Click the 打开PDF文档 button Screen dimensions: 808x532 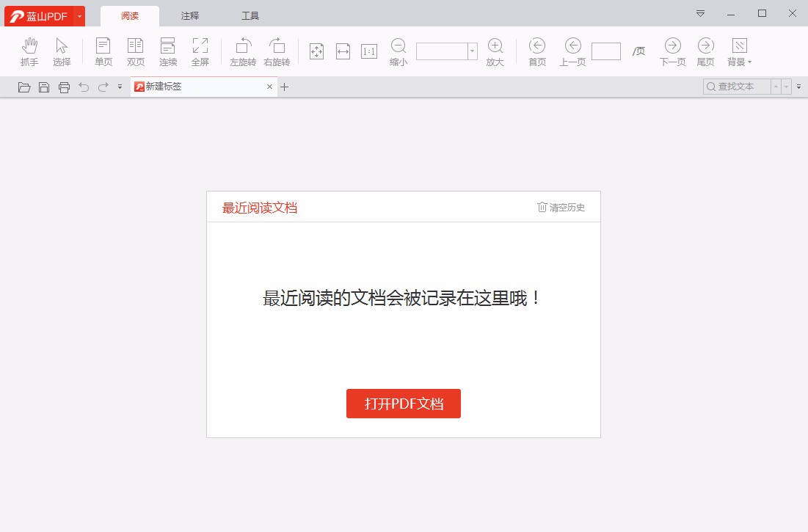point(403,403)
